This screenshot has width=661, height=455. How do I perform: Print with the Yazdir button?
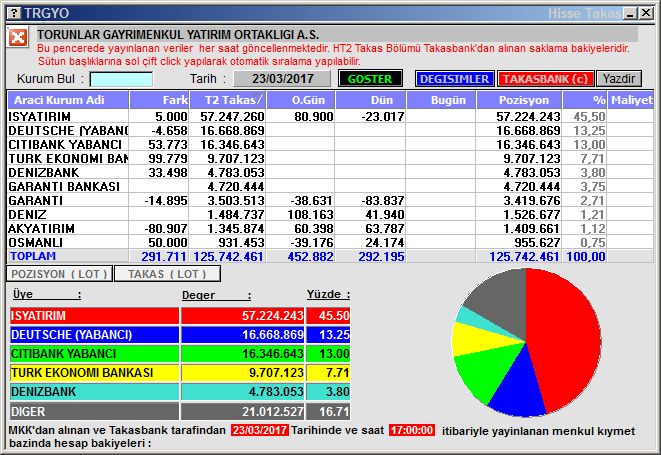(618, 79)
